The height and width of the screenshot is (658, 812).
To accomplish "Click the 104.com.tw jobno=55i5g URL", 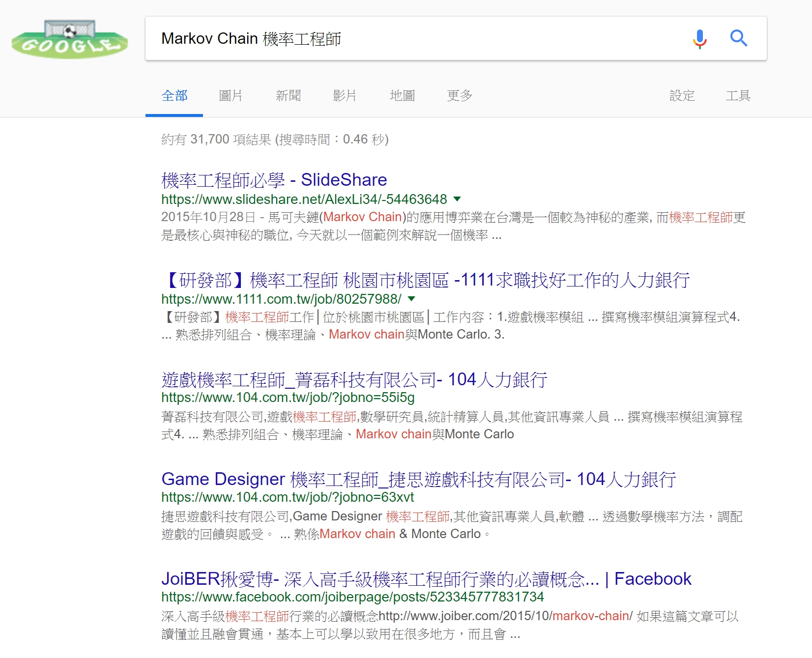I will click(288, 397).
